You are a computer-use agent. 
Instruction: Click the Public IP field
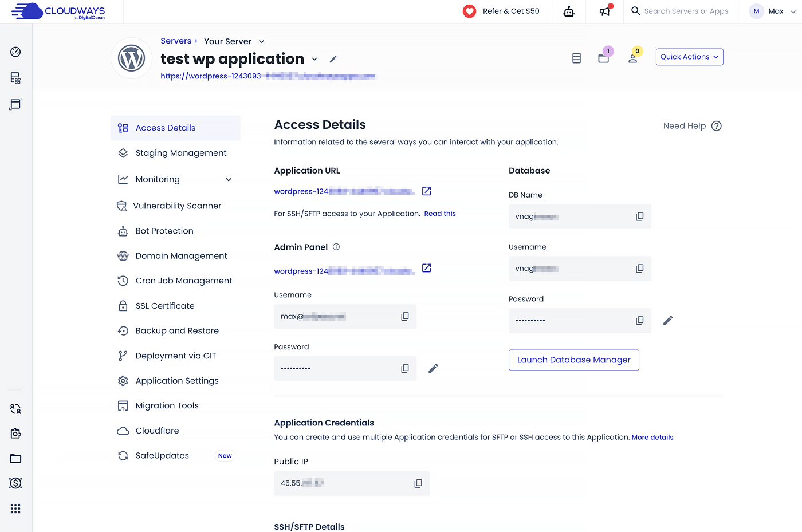[352, 483]
